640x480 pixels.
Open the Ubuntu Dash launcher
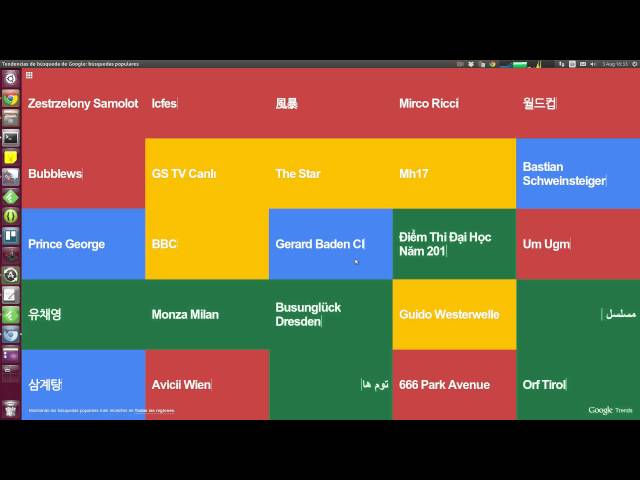(x=11, y=78)
